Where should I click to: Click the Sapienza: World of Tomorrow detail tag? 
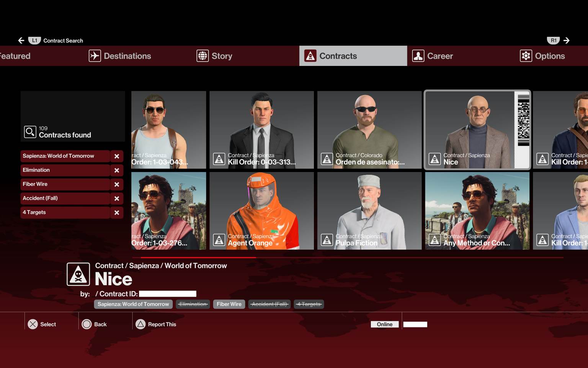point(133,304)
